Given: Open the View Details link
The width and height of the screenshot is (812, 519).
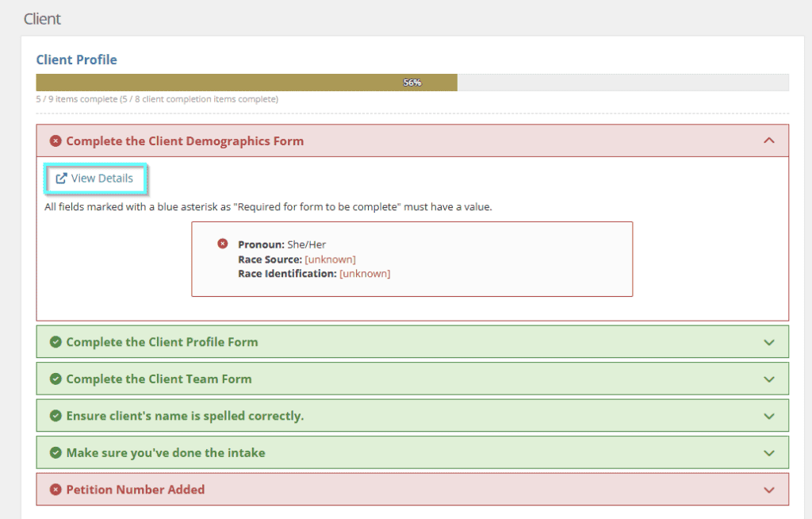Looking at the screenshot, I should click(95, 179).
